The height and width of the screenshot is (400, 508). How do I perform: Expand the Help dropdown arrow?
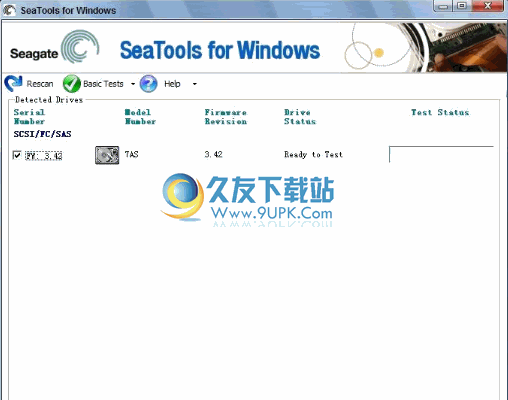coord(195,84)
